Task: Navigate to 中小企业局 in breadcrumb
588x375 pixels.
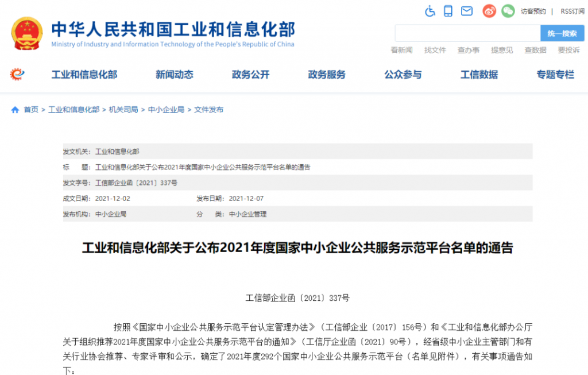Action: (166, 110)
